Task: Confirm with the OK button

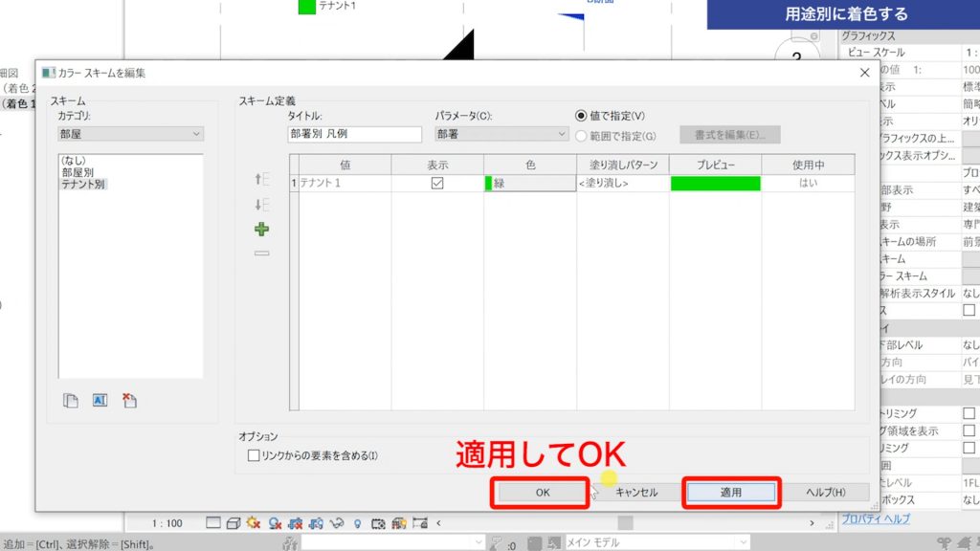Action: click(x=542, y=492)
